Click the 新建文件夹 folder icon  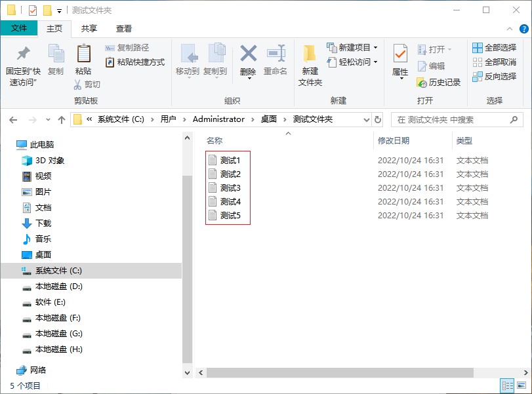pyautogui.click(x=310, y=54)
